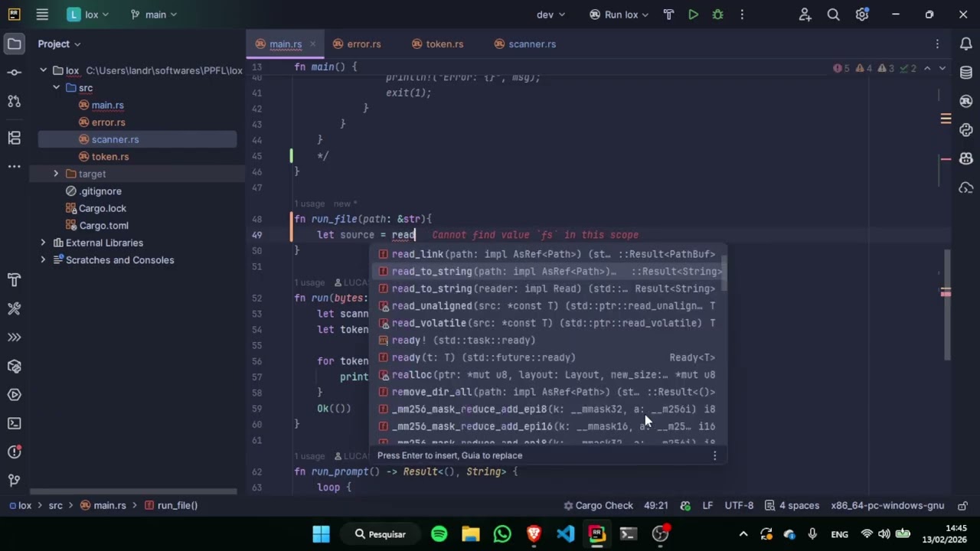The width and height of the screenshot is (980, 551).
Task: Open Windows Start menu
Action: pyautogui.click(x=321, y=534)
